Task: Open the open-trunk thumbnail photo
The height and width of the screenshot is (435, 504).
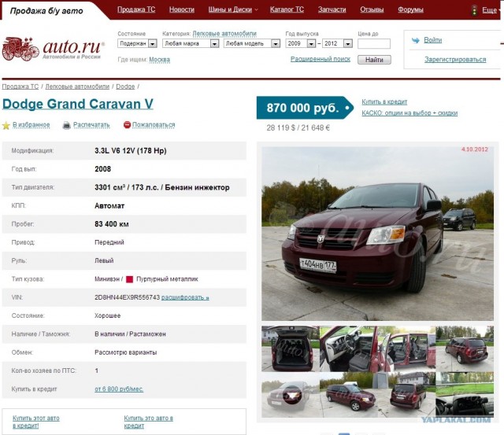Action: [x=290, y=348]
